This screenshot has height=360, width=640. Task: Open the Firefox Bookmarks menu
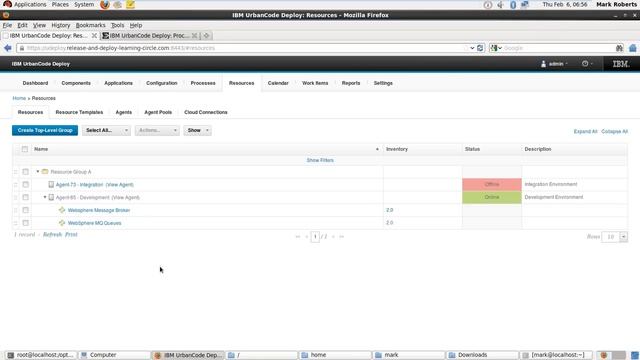[x=90, y=25]
